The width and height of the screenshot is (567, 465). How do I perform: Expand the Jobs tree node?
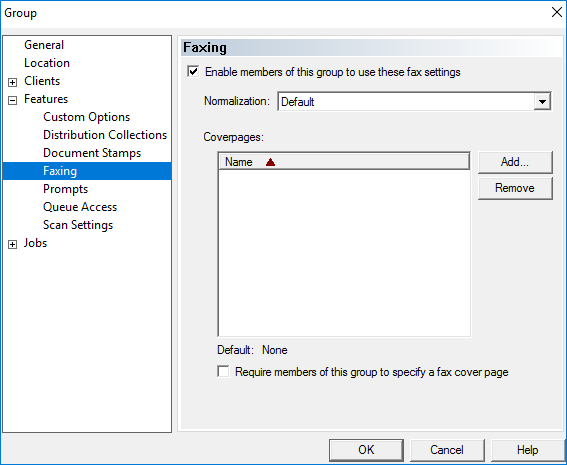(x=12, y=244)
